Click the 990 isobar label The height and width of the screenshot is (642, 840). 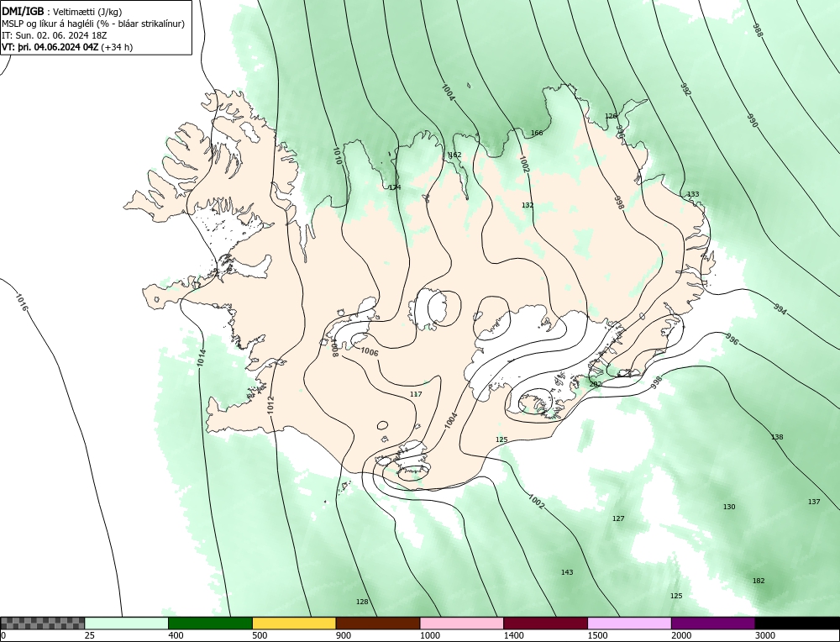pyautogui.click(x=753, y=120)
